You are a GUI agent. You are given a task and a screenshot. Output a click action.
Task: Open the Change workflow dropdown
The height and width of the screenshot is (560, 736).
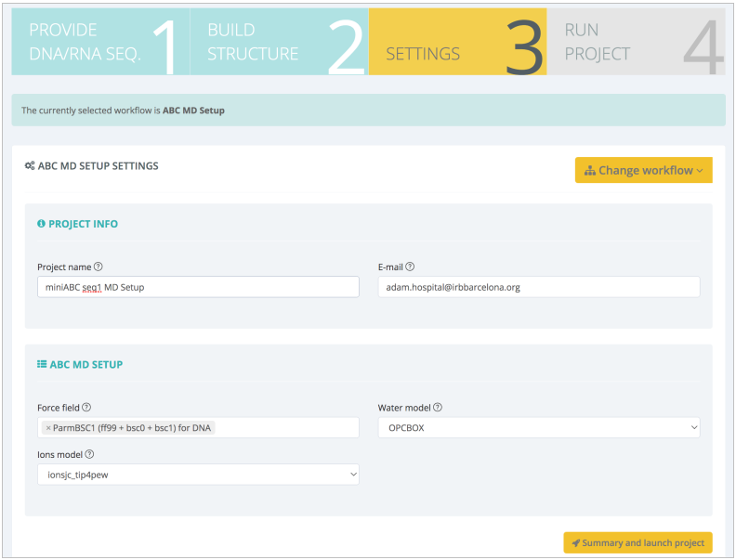pos(643,170)
